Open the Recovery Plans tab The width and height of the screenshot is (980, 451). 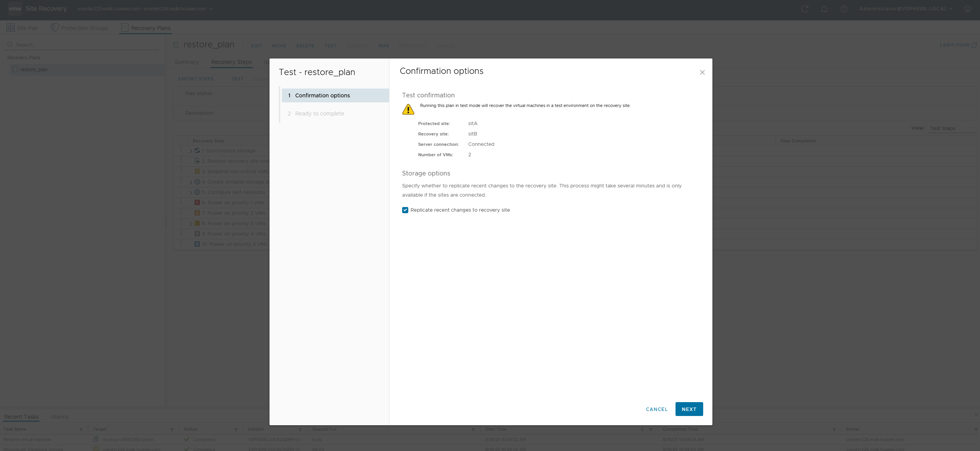point(146,28)
